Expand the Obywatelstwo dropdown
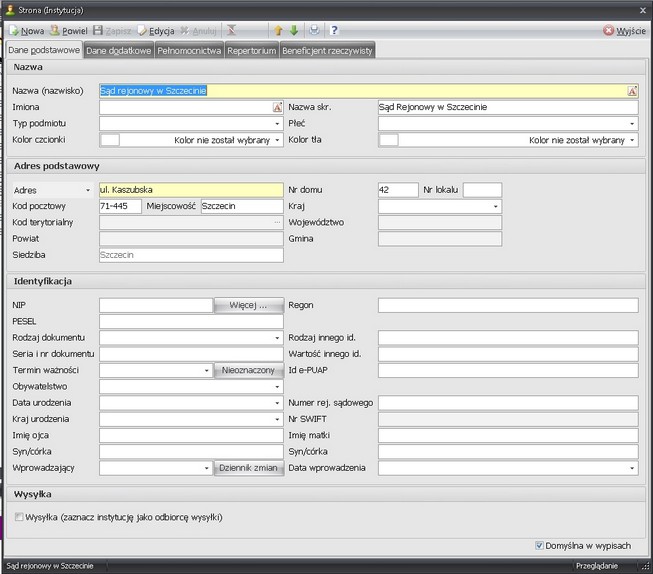The image size is (653, 574). click(278, 387)
